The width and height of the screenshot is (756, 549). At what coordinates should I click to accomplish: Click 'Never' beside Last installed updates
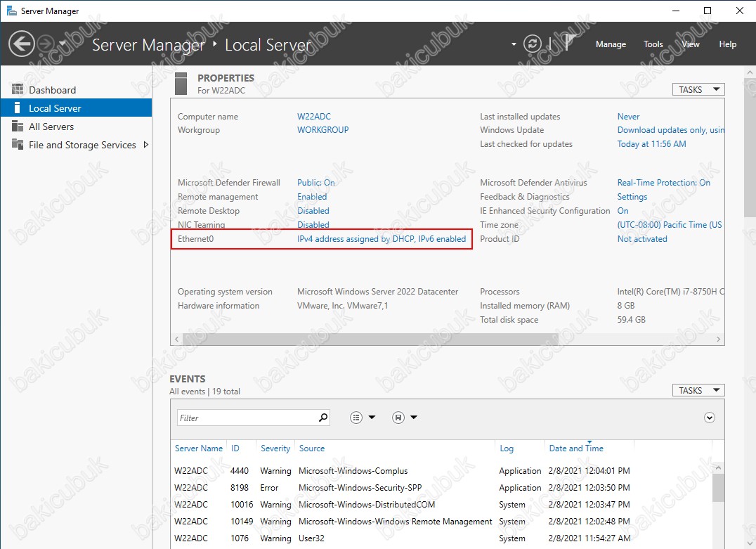tap(628, 116)
